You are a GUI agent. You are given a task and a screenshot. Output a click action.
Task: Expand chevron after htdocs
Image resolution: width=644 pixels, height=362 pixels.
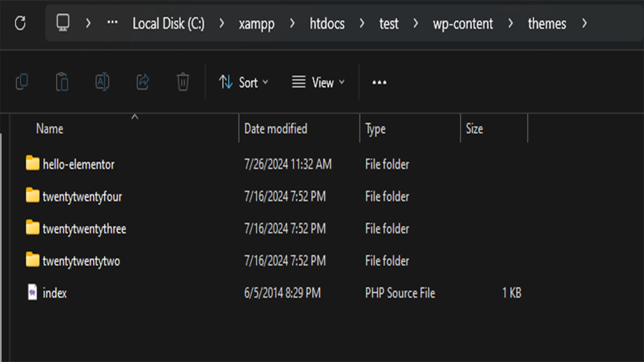tap(362, 23)
